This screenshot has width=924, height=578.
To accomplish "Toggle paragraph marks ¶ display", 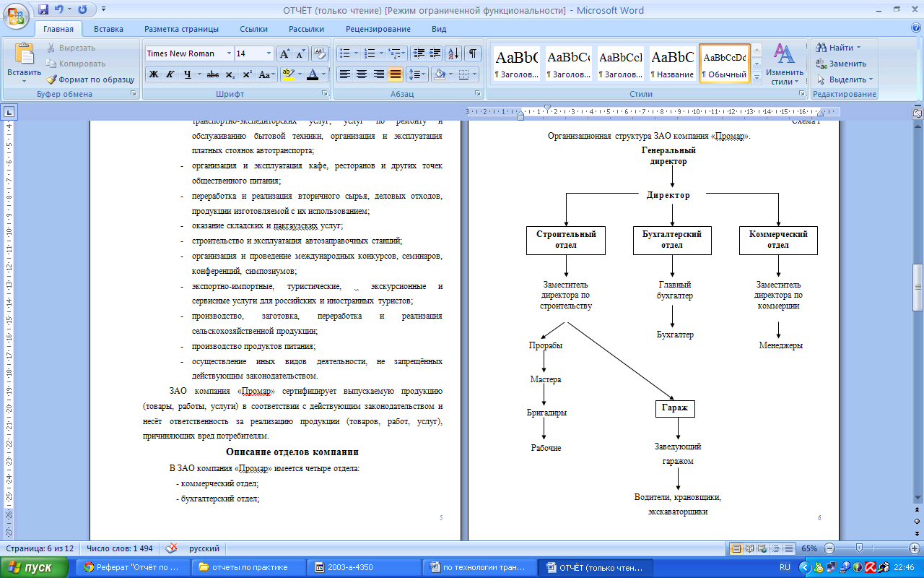I will 473,53.
